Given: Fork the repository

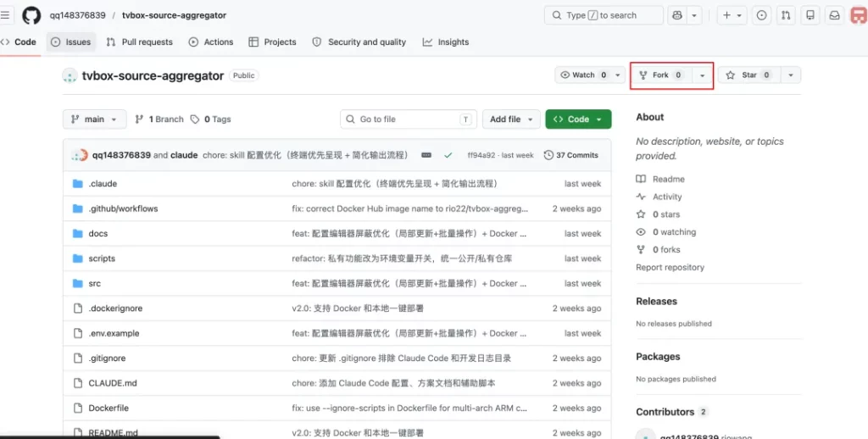Looking at the screenshot, I should 661,75.
